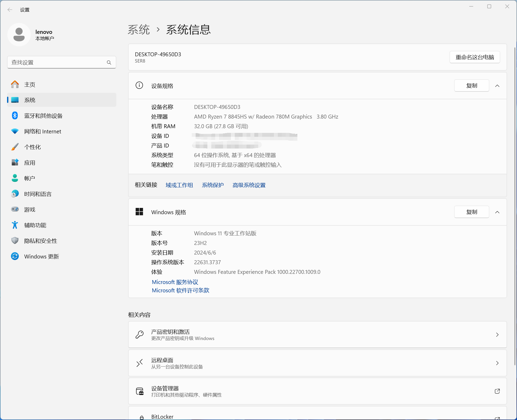Open the 设备管理器 row title
The width and height of the screenshot is (517, 420).
click(x=165, y=388)
